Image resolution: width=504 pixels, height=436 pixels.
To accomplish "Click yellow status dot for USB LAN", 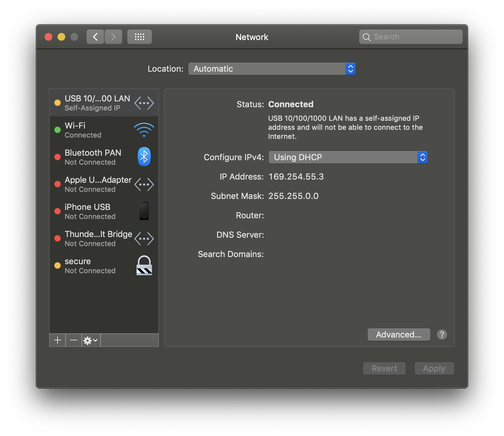I will [x=58, y=103].
